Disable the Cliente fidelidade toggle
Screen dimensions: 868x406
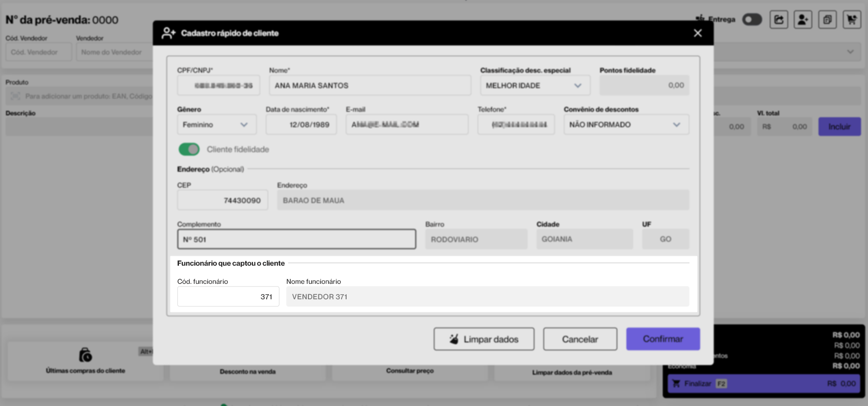pyautogui.click(x=189, y=149)
